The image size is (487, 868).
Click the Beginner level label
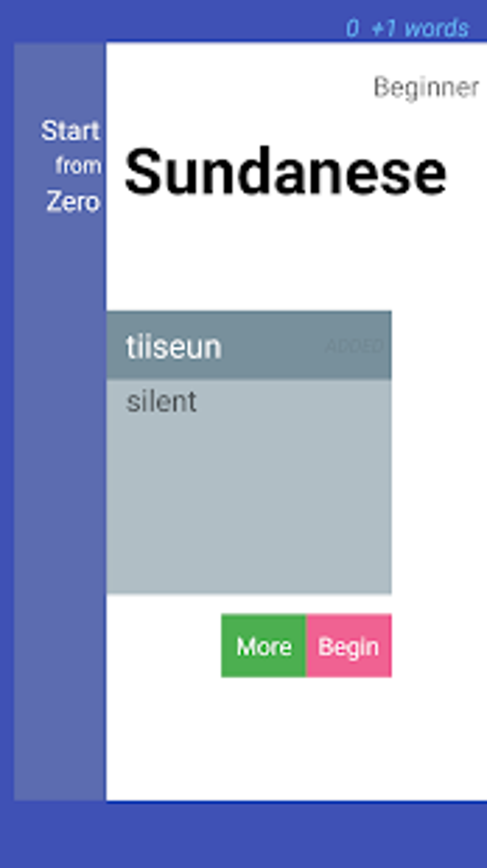[426, 87]
